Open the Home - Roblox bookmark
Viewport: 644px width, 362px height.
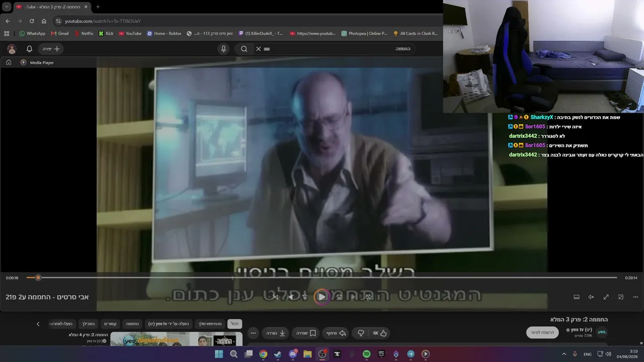[165, 34]
